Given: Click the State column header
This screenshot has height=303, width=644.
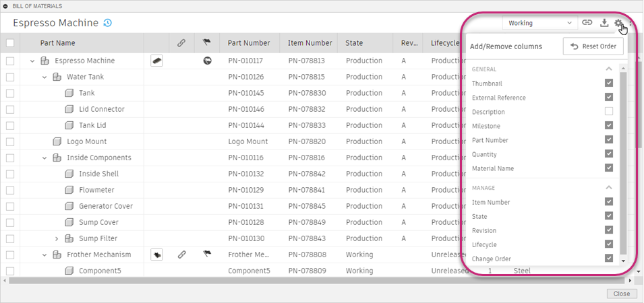Looking at the screenshot, I should 354,43.
